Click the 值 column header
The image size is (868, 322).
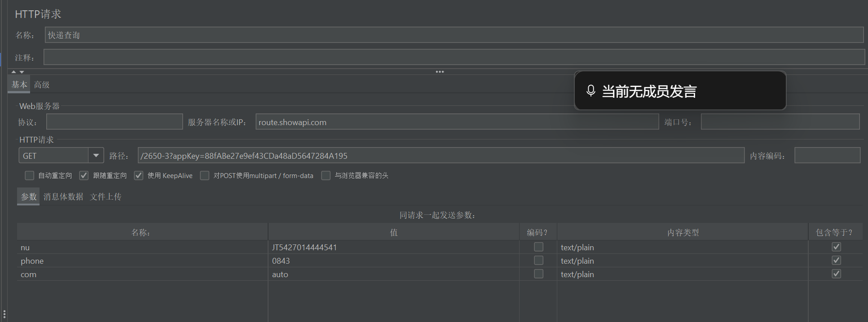(x=394, y=232)
